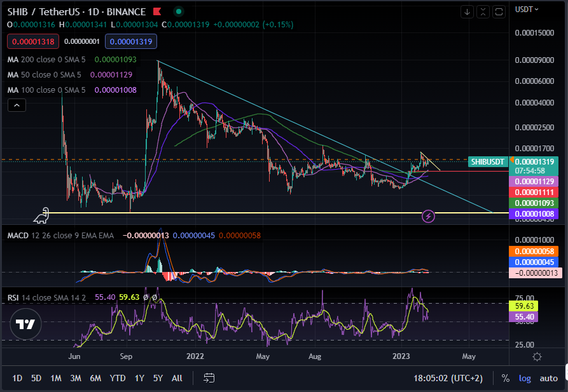
Task: Click the purple 0.00001008 price label
Action: [x=534, y=213]
